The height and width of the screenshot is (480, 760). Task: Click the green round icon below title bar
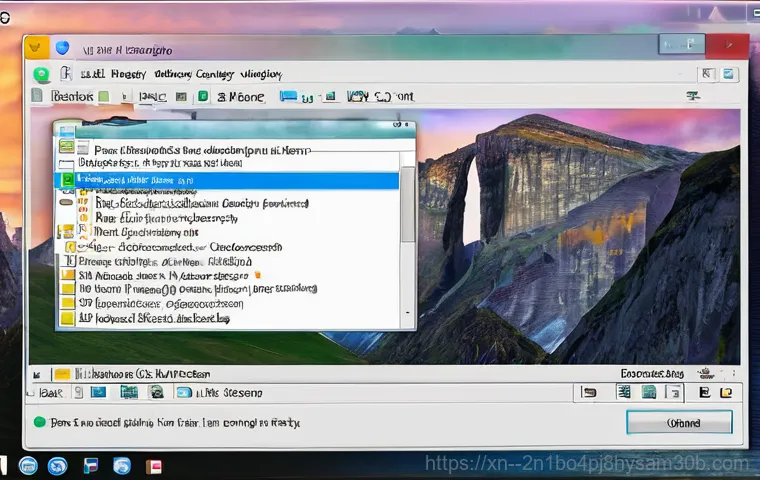click(41, 74)
